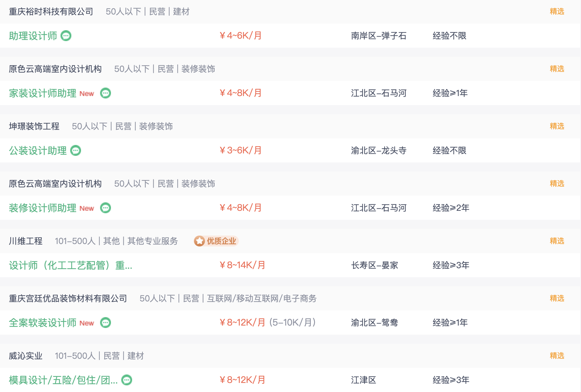Screen dimensions: 581x392
Task: Click the 优质企业 star badge
Action: [216, 241]
